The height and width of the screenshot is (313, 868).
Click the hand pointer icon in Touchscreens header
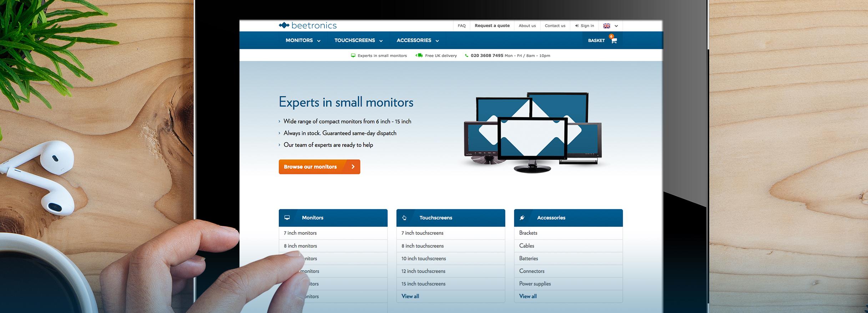404,217
